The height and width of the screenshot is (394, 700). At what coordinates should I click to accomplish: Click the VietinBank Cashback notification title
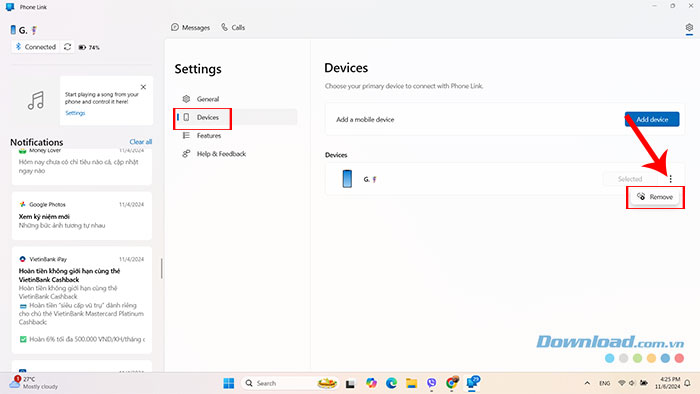click(69, 275)
